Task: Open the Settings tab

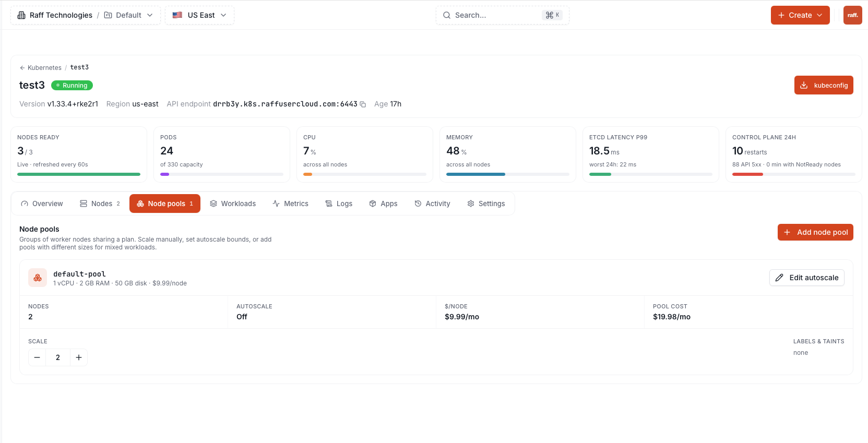Action: click(x=486, y=203)
